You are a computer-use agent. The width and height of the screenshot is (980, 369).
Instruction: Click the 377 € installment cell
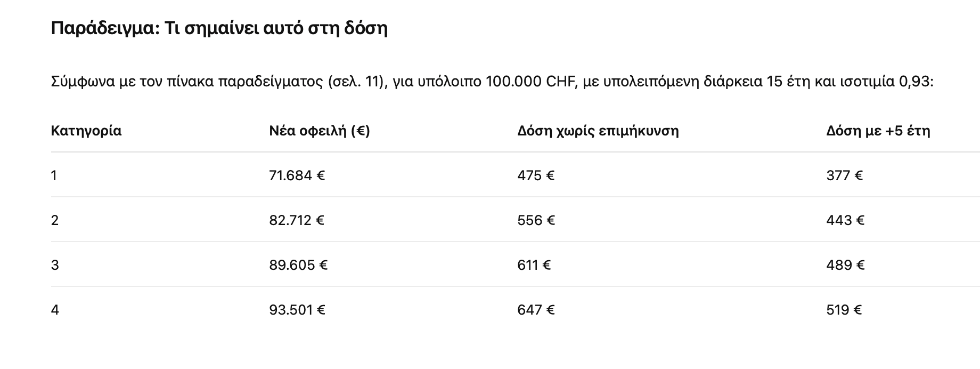pos(844,175)
